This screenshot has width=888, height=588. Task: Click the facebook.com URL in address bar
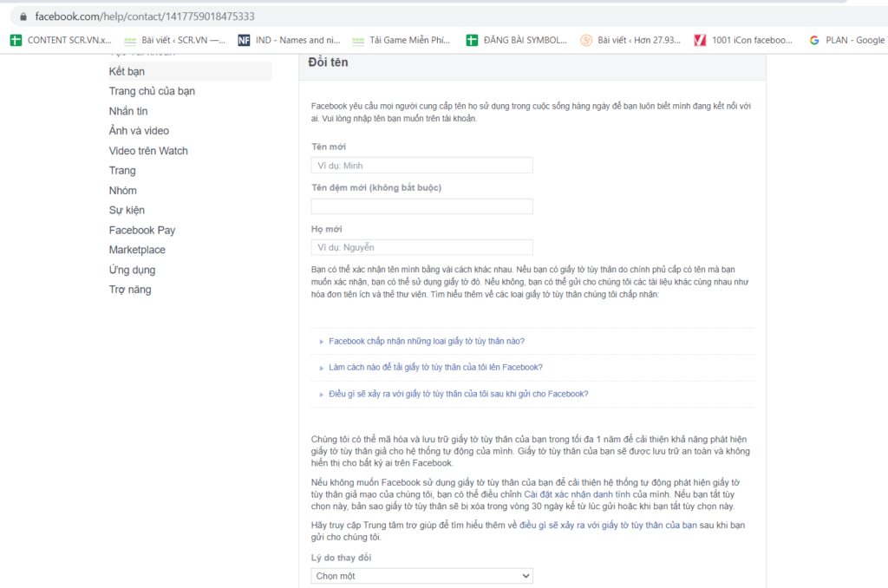tap(145, 16)
